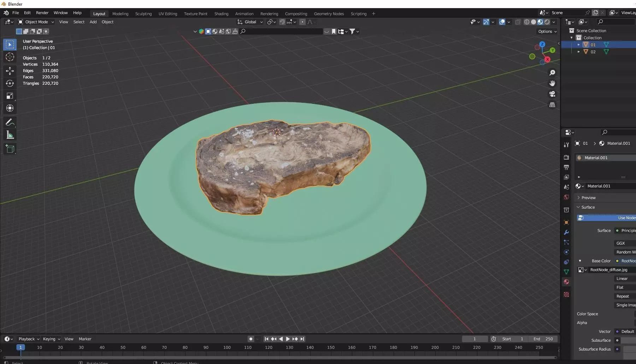Switch to the Modeling workspace tab
This screenshot has height=364, width=636.
tap(120, 14)
